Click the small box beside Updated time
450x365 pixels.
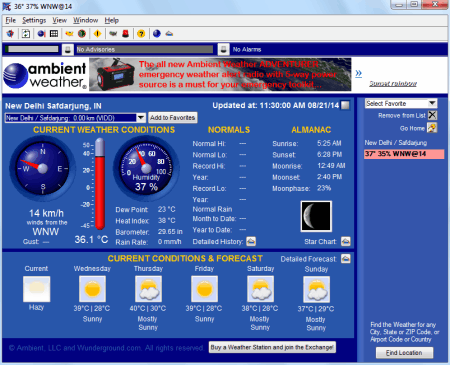(x=346, y=105)
